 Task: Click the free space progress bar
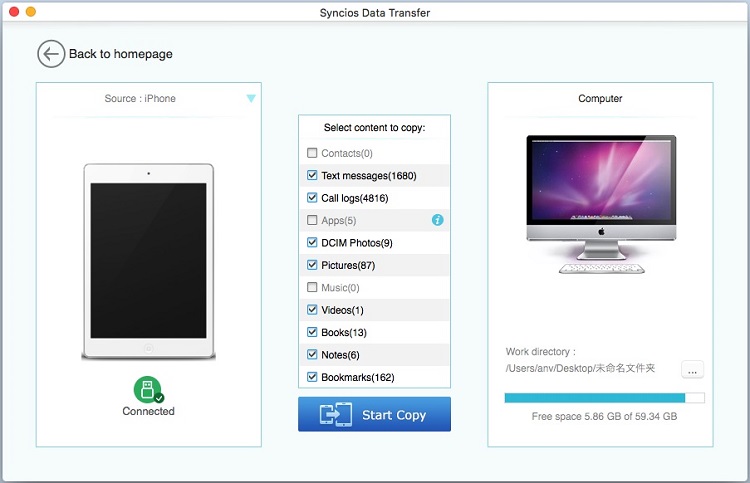604,398
